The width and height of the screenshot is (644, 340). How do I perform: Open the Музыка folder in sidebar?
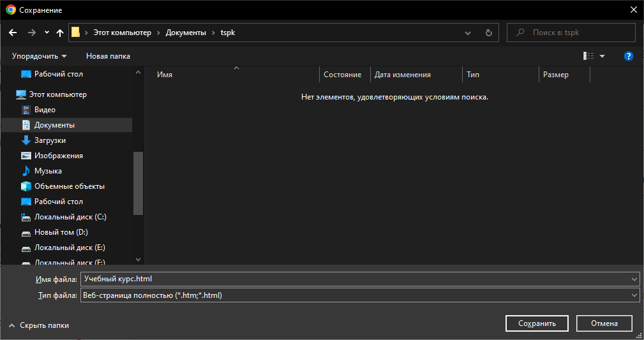48,171
